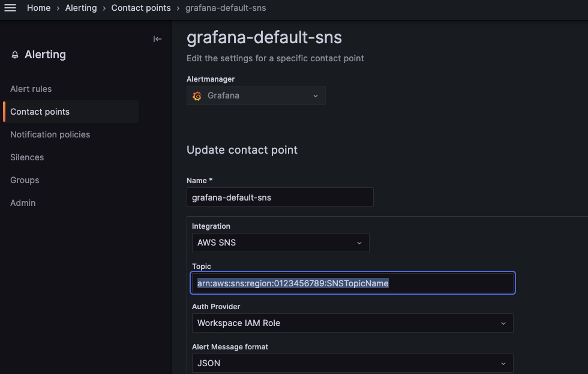
Task: Click the Alertmanager dropdown chevron
Action: click(x=316, y=95)
